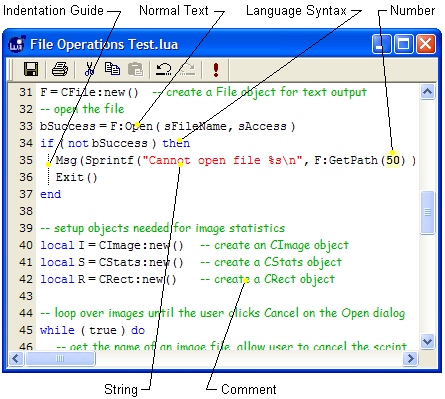Screen dimensions: 445x399
Task: Click the 'then' keyword on line 34
Action: tap(176, 143)
